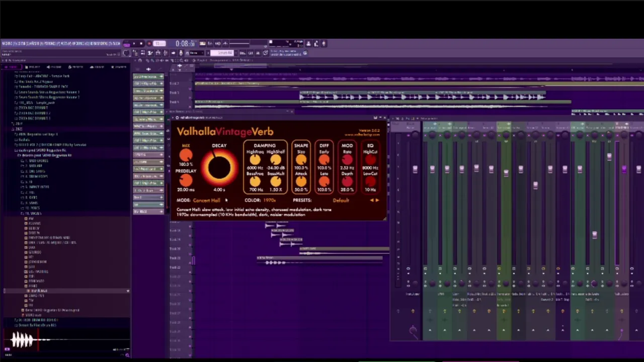This screenshot has width=644, height=362.
Task: Click the Master track fader in mixer
Action: [x=415, y=169]
